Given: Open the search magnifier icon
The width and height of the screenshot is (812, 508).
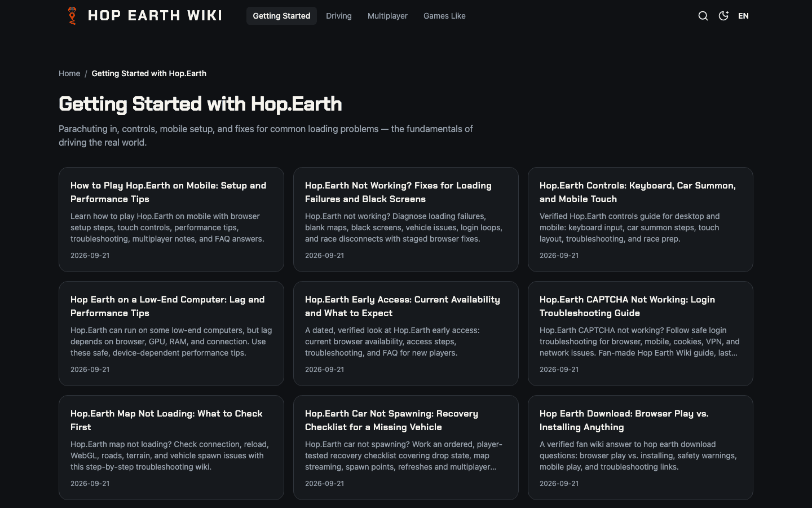Looking at the screenshot, I should [703, 16].
